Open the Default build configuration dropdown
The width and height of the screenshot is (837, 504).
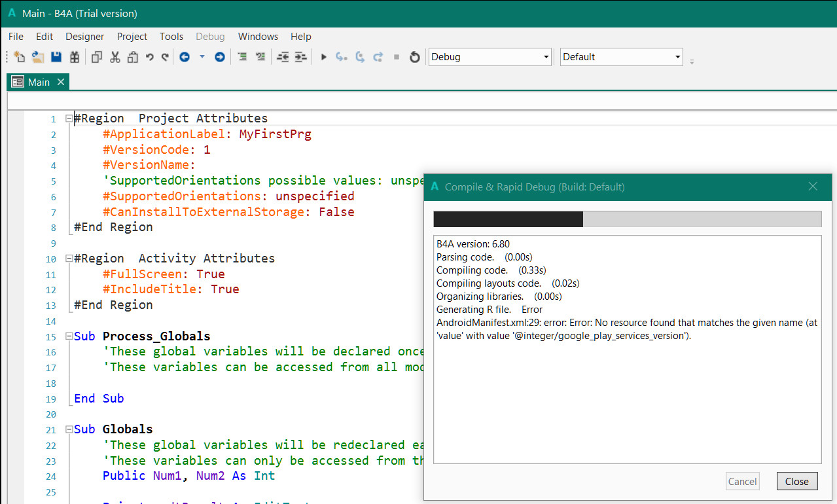coord(620,57)
